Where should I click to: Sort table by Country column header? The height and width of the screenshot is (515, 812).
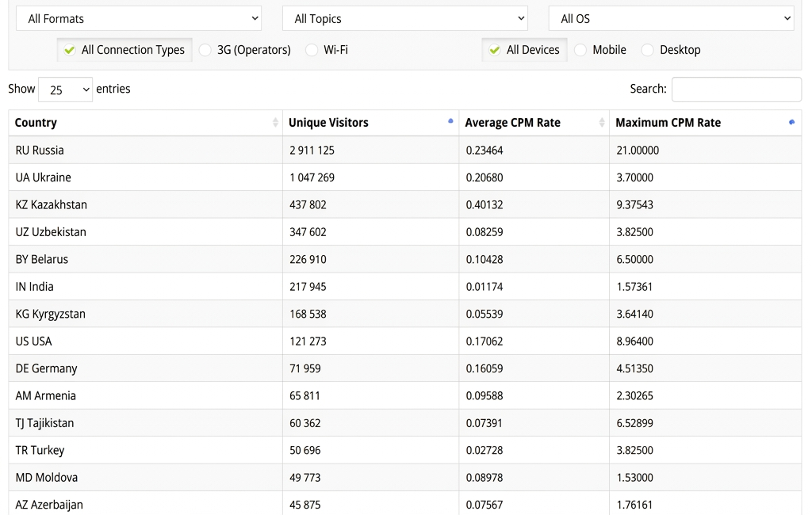click(146, 123)
